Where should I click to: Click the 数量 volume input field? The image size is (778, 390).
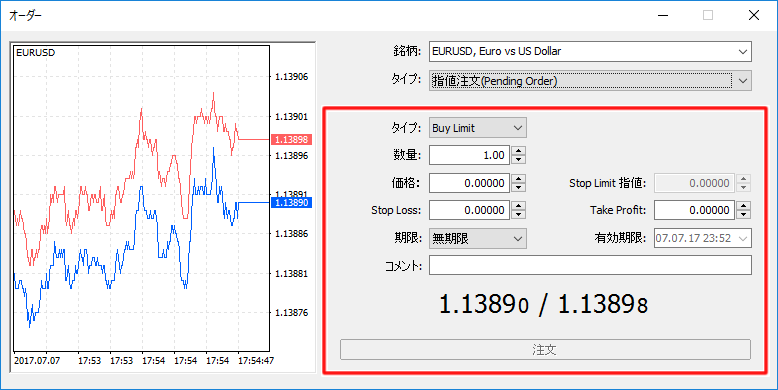pos(469,155)
